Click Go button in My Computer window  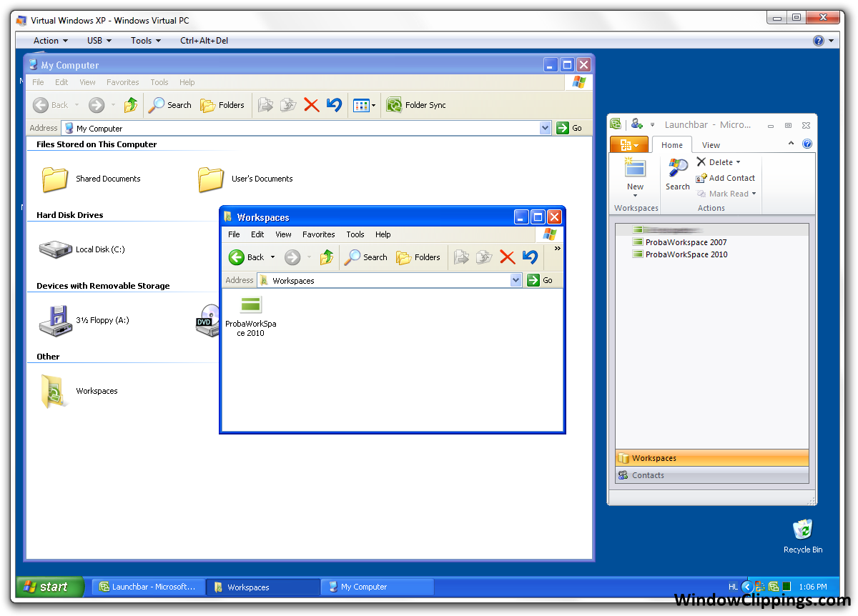click(570, 128)
